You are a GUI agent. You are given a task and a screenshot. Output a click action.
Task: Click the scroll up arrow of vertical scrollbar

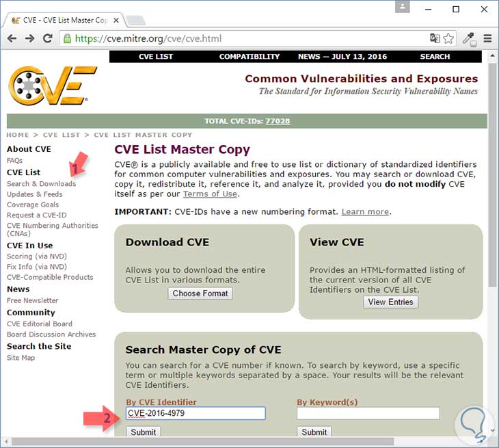coord(492,55)
